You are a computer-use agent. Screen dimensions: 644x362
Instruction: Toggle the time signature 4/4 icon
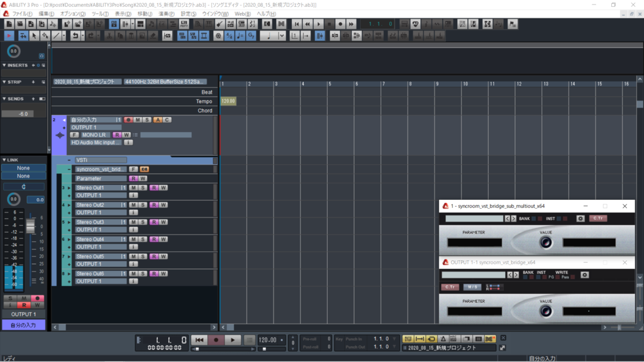pyautogui.click(x=229, y=36)
